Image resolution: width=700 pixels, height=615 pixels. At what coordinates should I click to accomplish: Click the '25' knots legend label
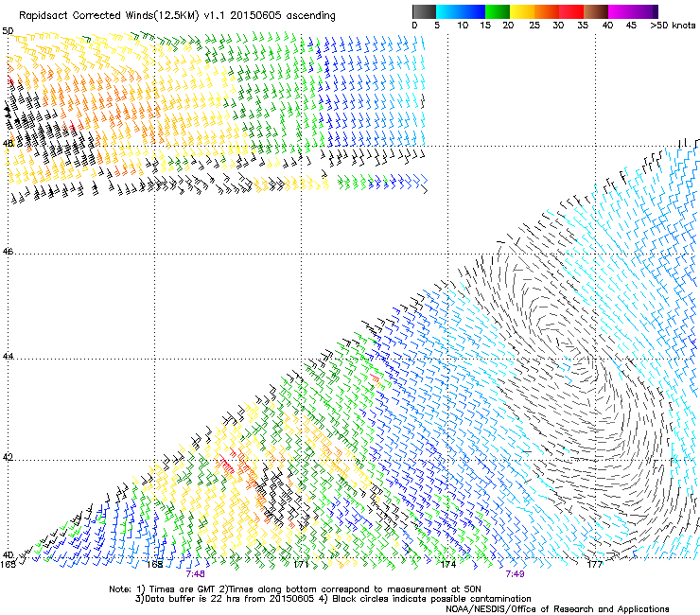tap(534, 26)
